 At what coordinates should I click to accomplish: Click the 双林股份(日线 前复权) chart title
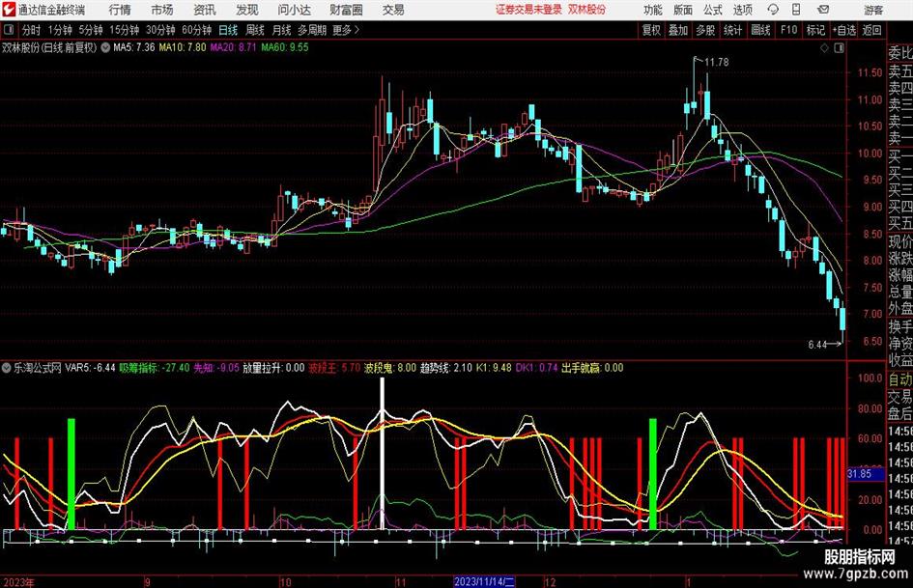pos(49,47)
